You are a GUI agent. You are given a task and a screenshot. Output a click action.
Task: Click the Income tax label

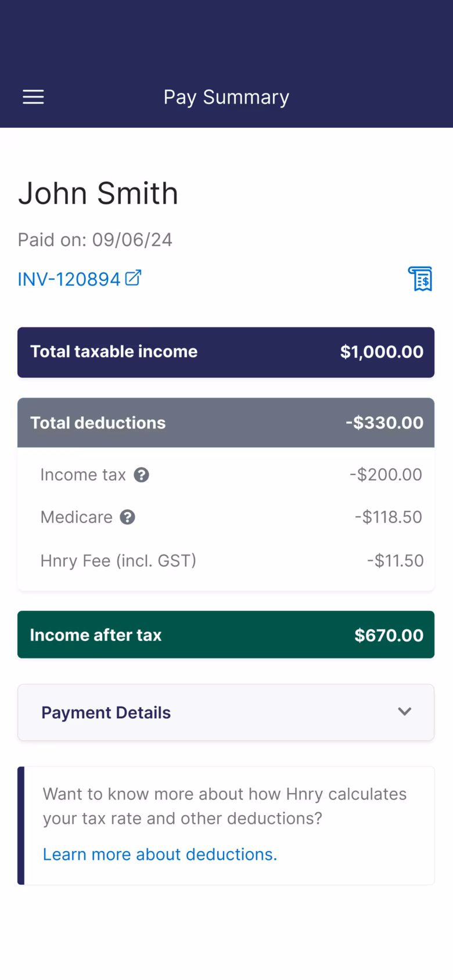(83, 475)
